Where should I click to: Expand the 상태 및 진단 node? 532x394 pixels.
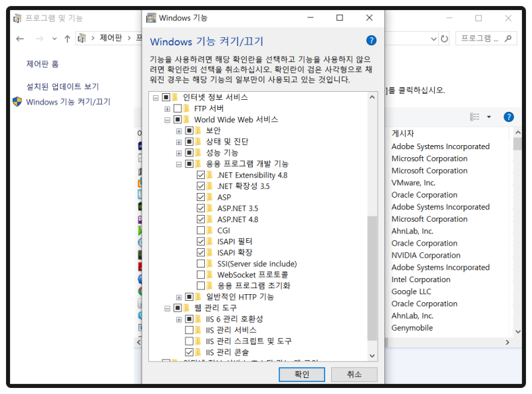coord(179,142)
